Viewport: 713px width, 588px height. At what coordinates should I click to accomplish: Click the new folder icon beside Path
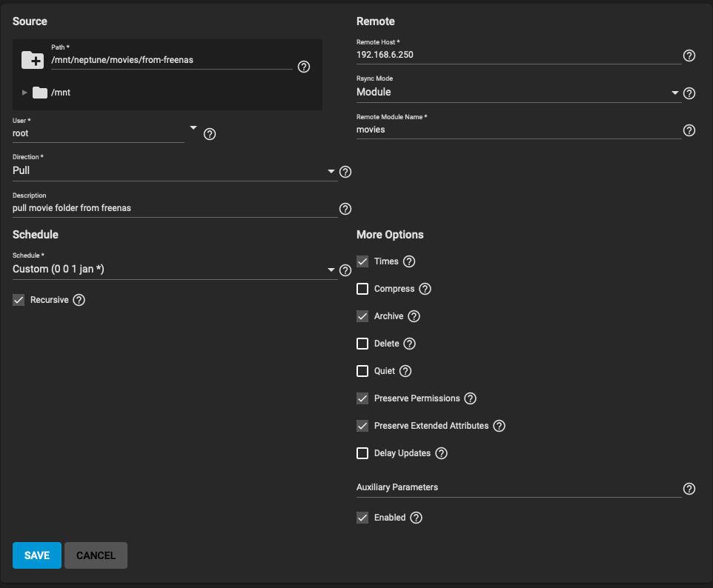(x=33, y=60)
